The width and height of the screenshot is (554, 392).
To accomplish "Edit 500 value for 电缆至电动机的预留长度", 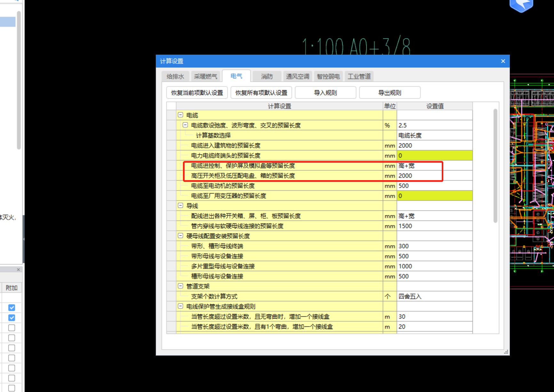I will pos(435,186).
